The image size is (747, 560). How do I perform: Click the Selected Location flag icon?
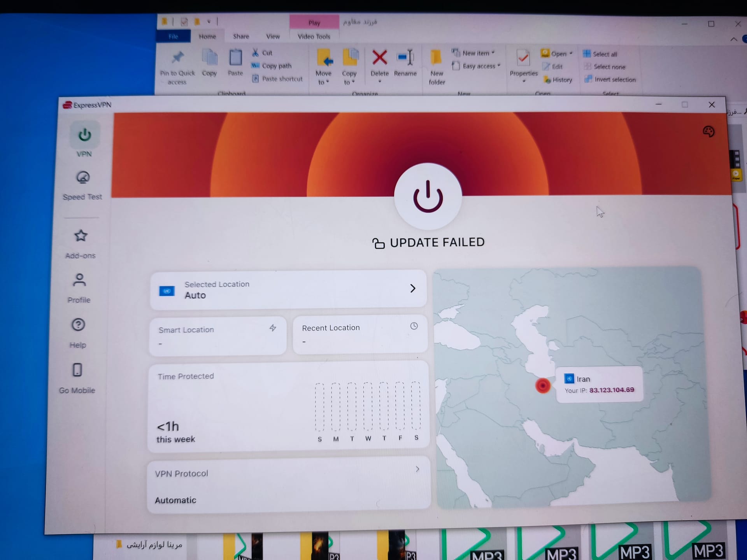(x=167, y=291)
